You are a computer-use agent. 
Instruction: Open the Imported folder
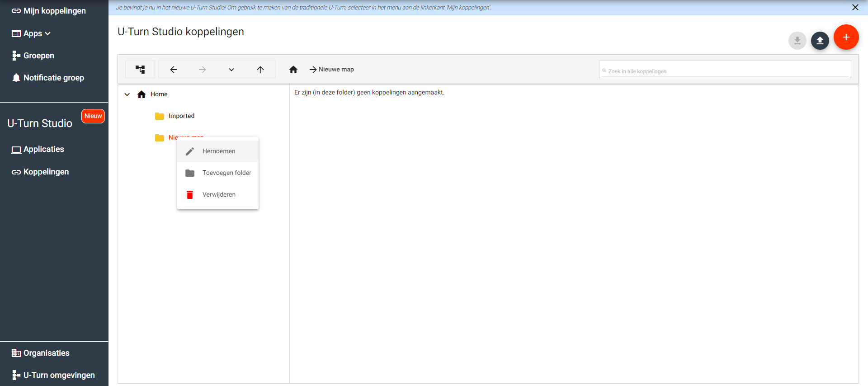pos(181,116)
